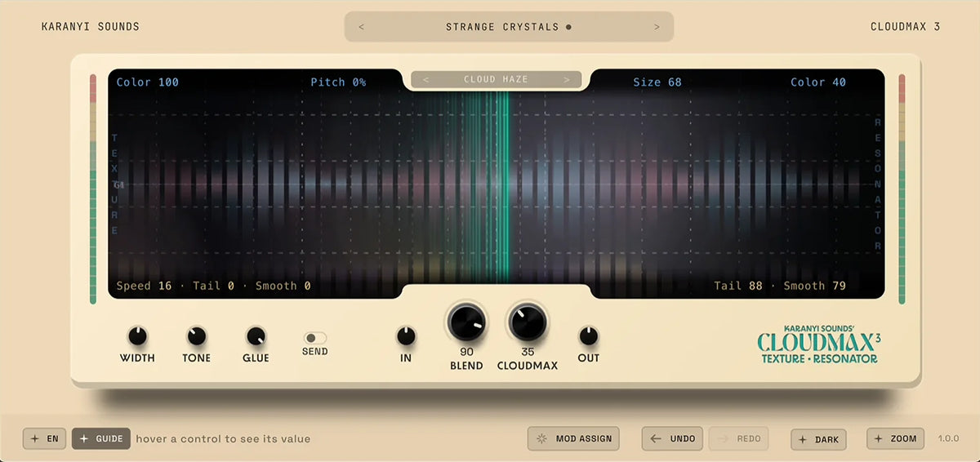Open the STRANGE CRYSTALS preset menu
The height and width of the screenshot is (462, 980).
(x=509, y=27)
